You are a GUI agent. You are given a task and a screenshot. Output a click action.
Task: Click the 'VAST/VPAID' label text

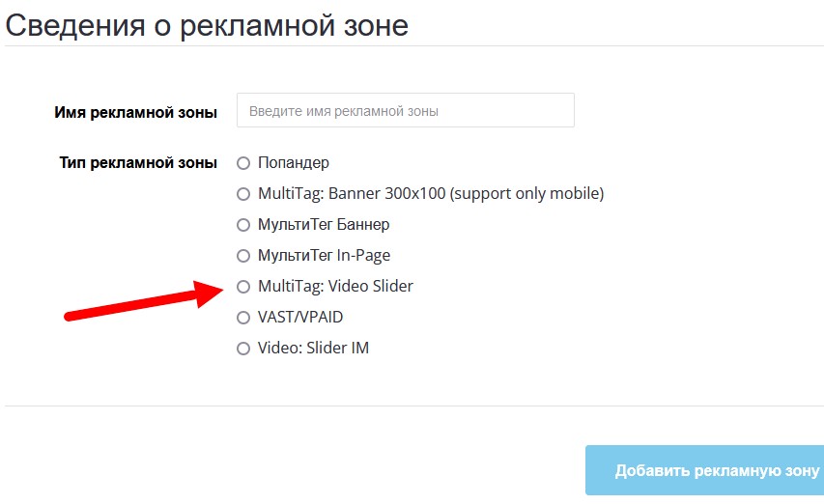(x=300, y=318)
